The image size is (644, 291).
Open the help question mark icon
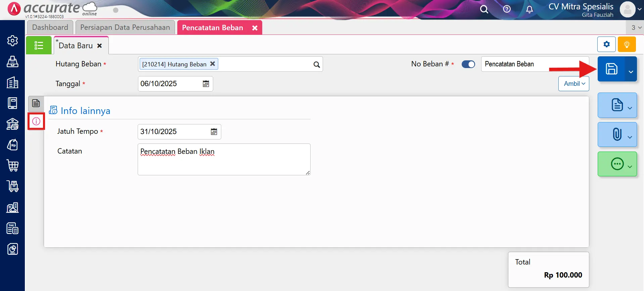coord(507,9)
